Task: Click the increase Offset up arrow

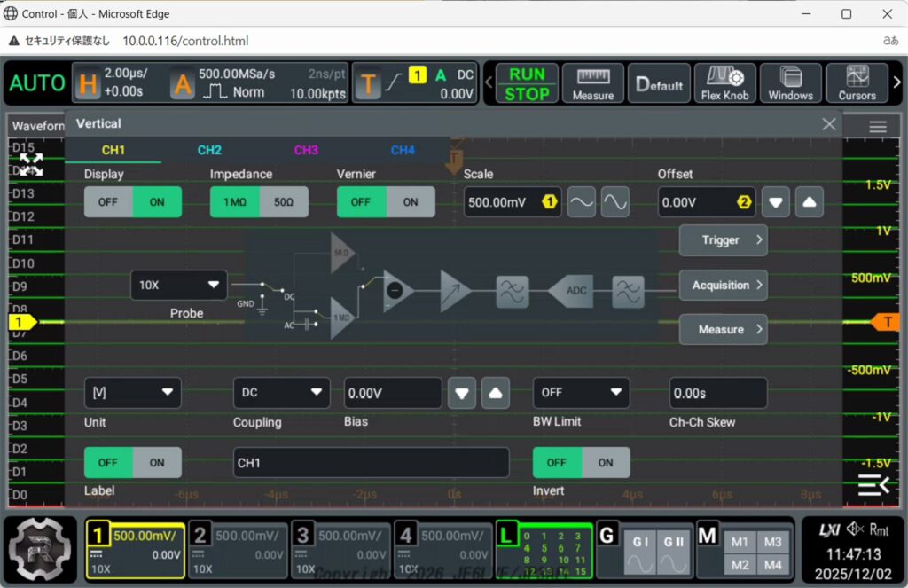Action: click(x=808, y=202)
